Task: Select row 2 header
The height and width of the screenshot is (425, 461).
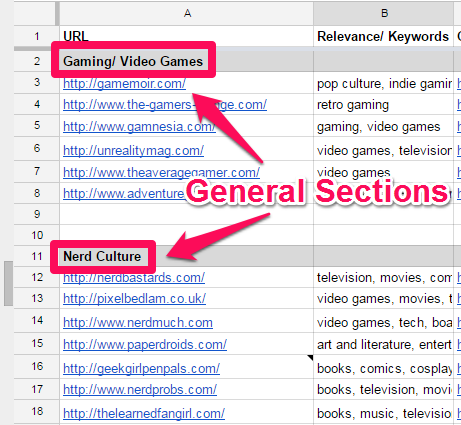Action: 37,61
